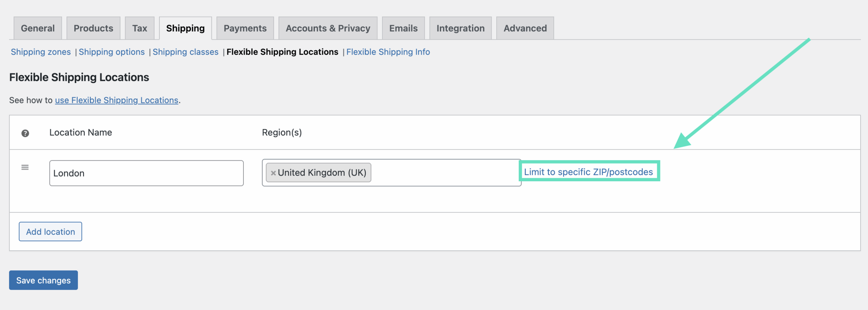The width and height of the screenshot is (868, 310).
Task: Open the Shipping options link
Action: click(112, 52)
